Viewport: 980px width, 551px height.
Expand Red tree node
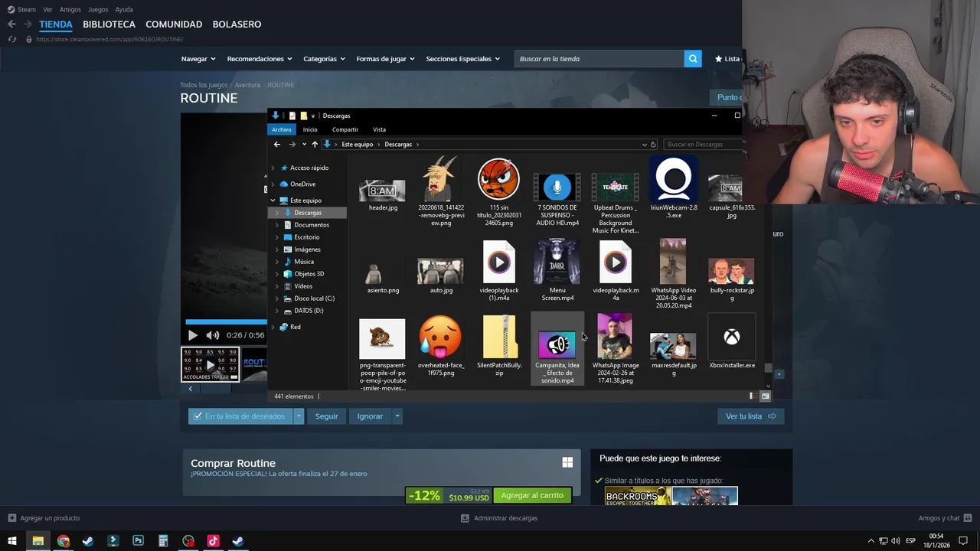point(273,327)
